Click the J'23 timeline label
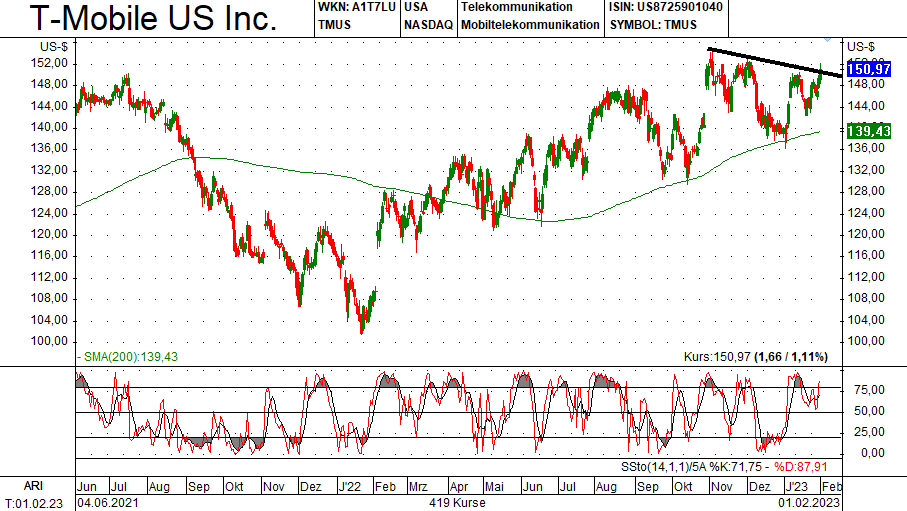Screen dimensions: 907x511 (797, 486)
